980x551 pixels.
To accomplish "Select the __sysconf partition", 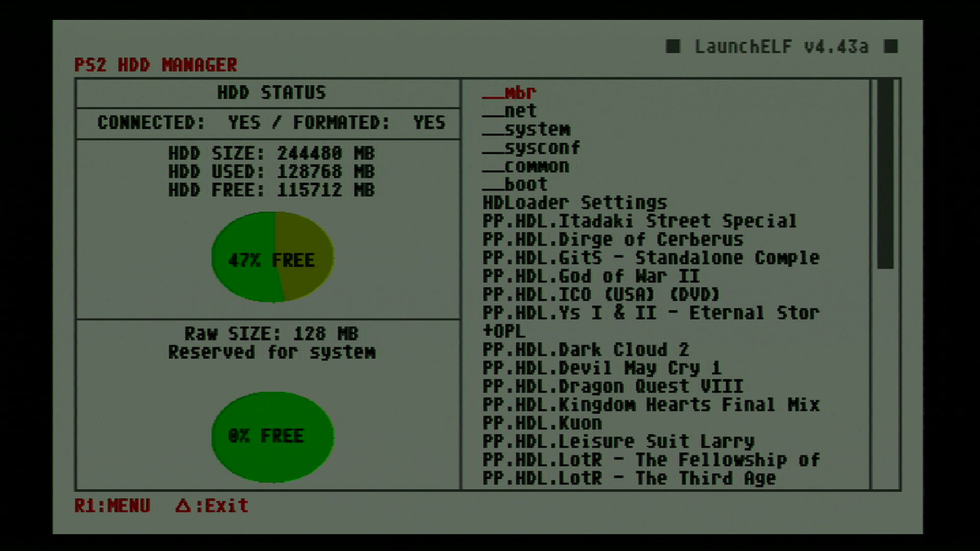I will [x=531, y=148].
